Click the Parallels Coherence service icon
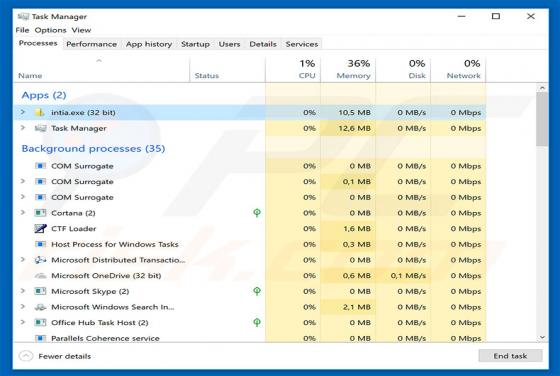560x376 pixels. pos(40,338)
